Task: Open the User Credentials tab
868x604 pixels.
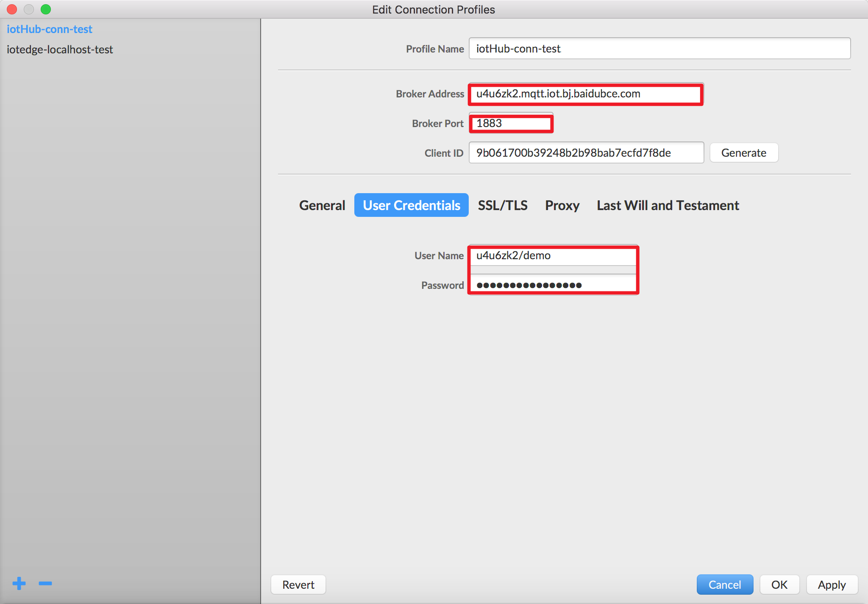Action: [x=411, y=205]
